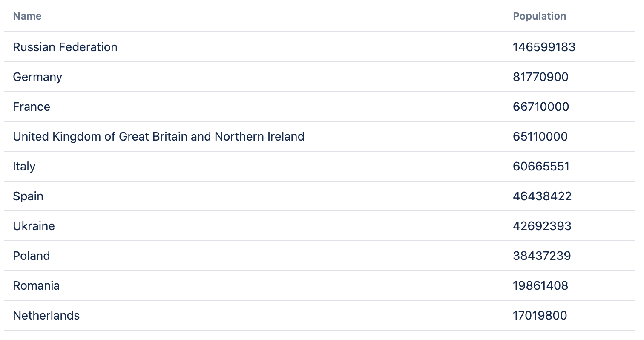Viewport: 644px width, 340px height.
Task: Click the Population column header
Action: pyautogui.click(x=539, y=16)
